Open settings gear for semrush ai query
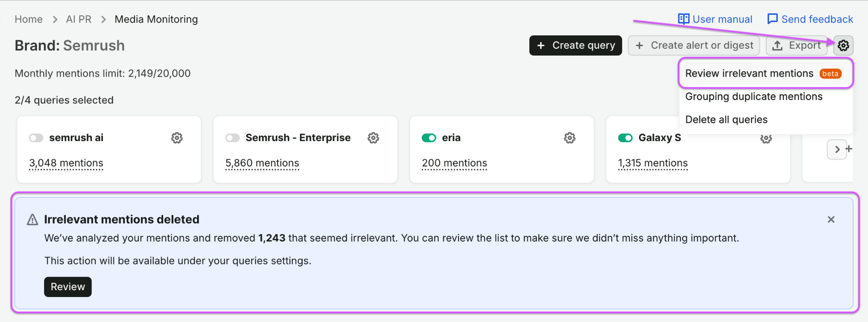The height and width of the screenshot is (322, 868). pyautogui.click(x=177, y=138)
